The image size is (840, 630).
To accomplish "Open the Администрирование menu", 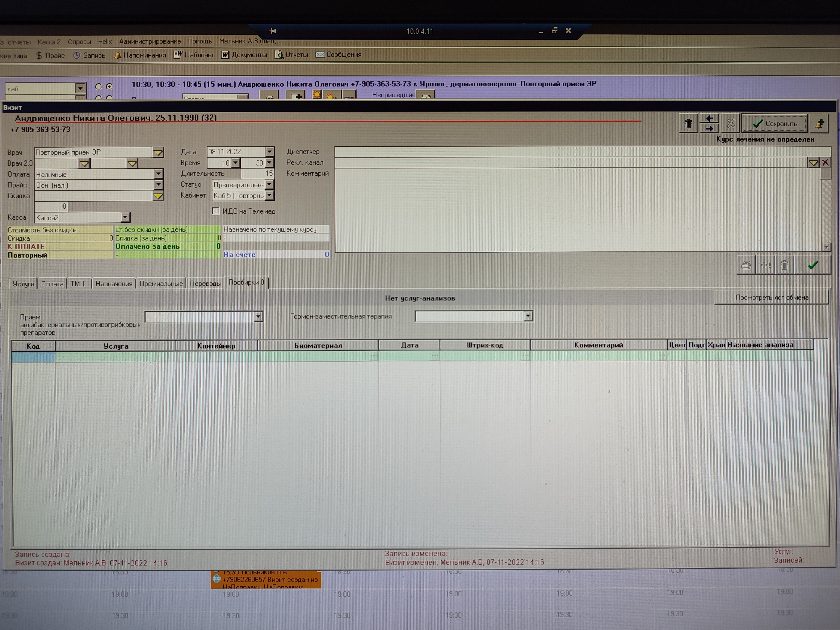I will point(150,41).
